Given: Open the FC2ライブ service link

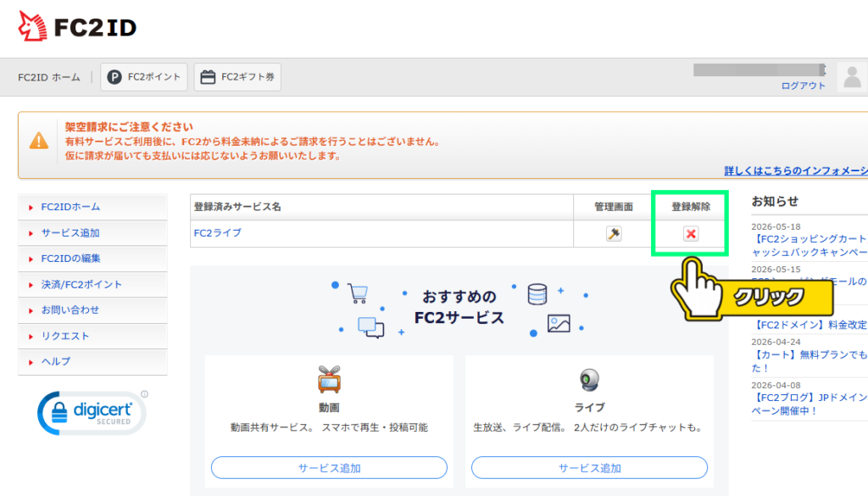Looking at the screenshot, I should click(x=218, y=233).
